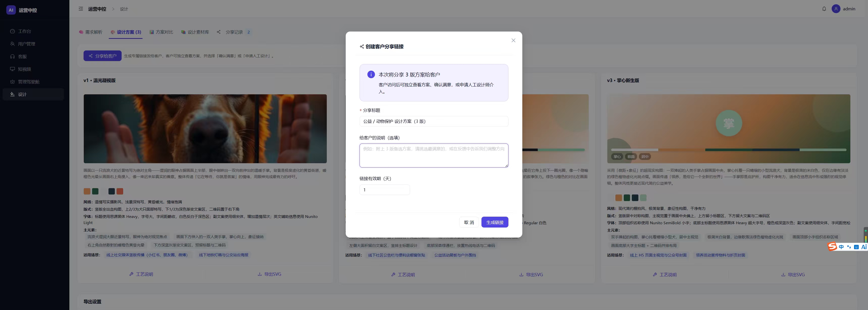The image size is (868, 310).
Task: Click the share icon beside 分享记录
Action: pos(219,32)
